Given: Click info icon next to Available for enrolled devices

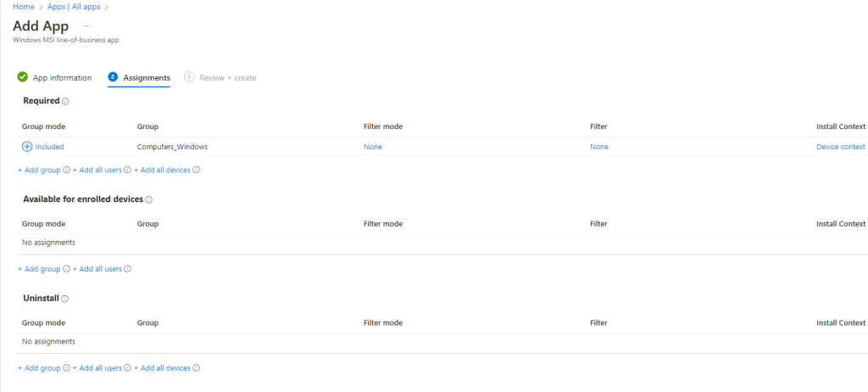Looking at the screenshot, I should click(x=148, y=200).
